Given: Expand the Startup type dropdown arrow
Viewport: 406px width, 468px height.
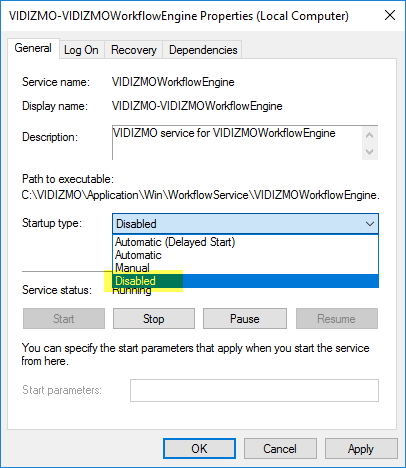Looking at the screenshot, I should (370, 224).
